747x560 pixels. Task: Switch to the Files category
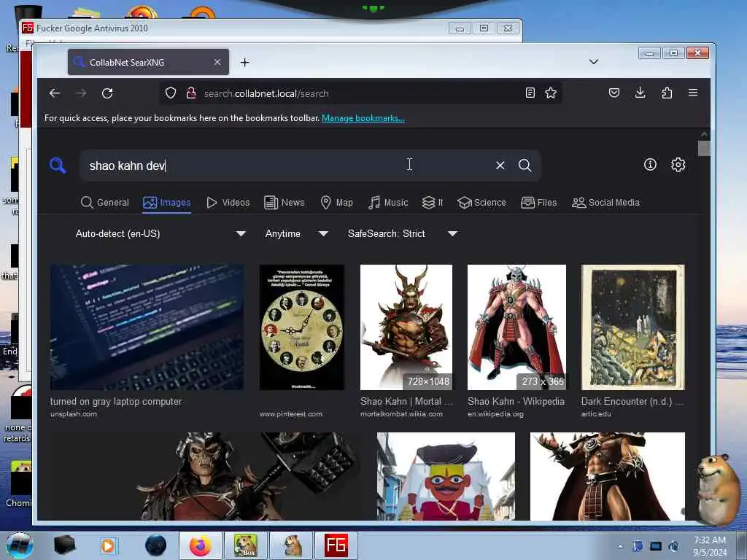tap(539, 203)
